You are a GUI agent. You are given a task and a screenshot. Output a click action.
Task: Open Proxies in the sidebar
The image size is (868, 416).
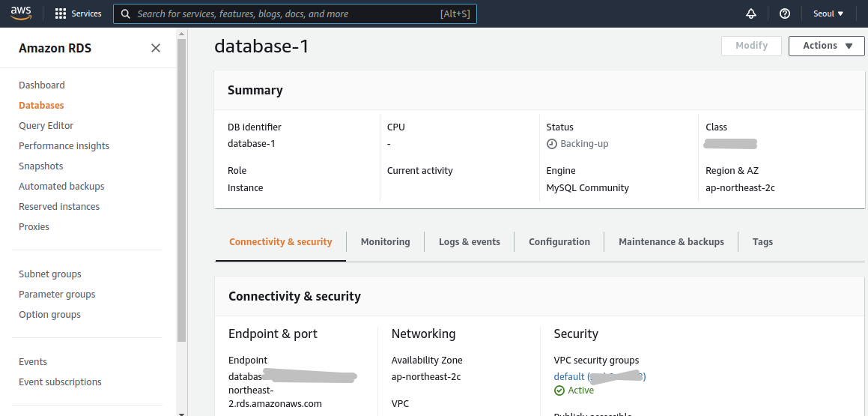point(34,226)
